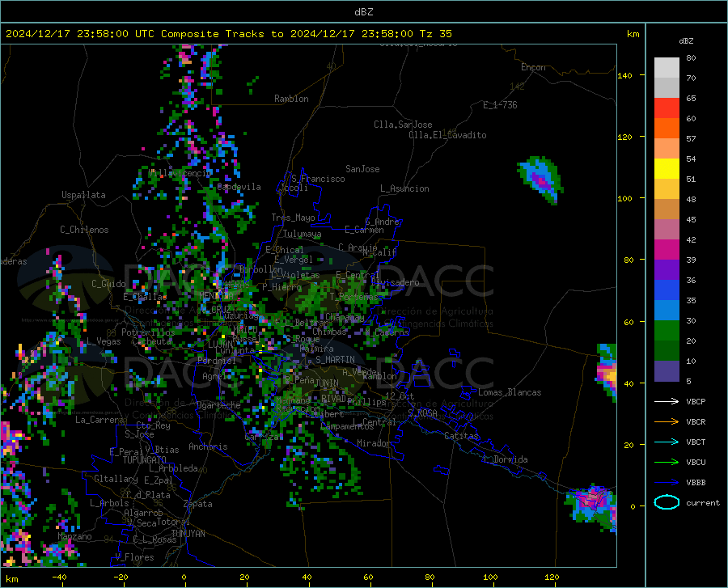This screenshot has height=588, width=728.
Task: Click the 'Tz 35' header value
Action: (435, 34)
